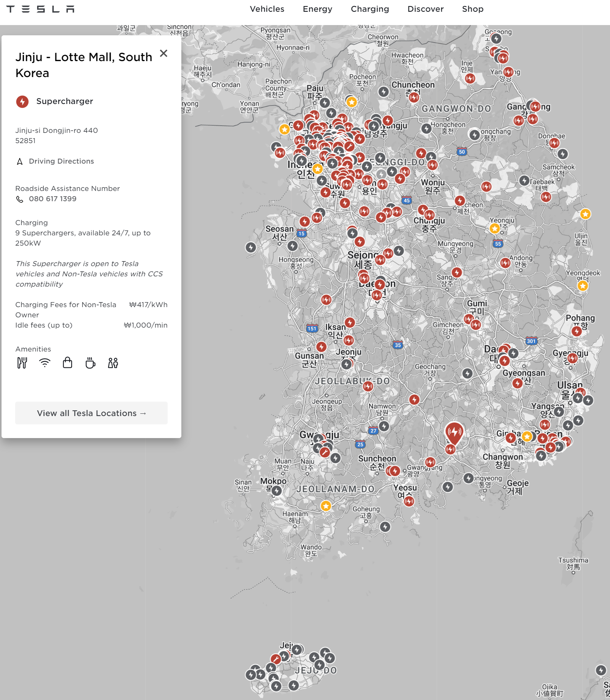Click the red Supercharger icon in the panel
610x700 pixels.
point(22,101)
